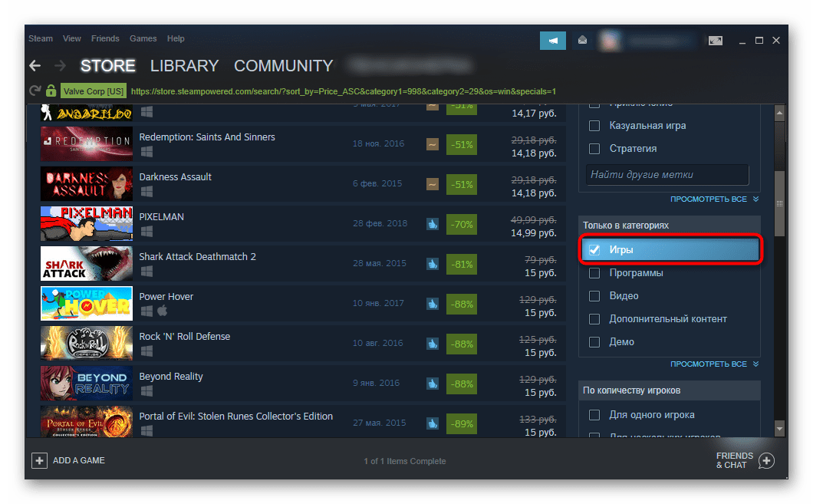Open Portal of Evil: Stolen Runes Collector's Edition
813x504 pixels.
236,417
